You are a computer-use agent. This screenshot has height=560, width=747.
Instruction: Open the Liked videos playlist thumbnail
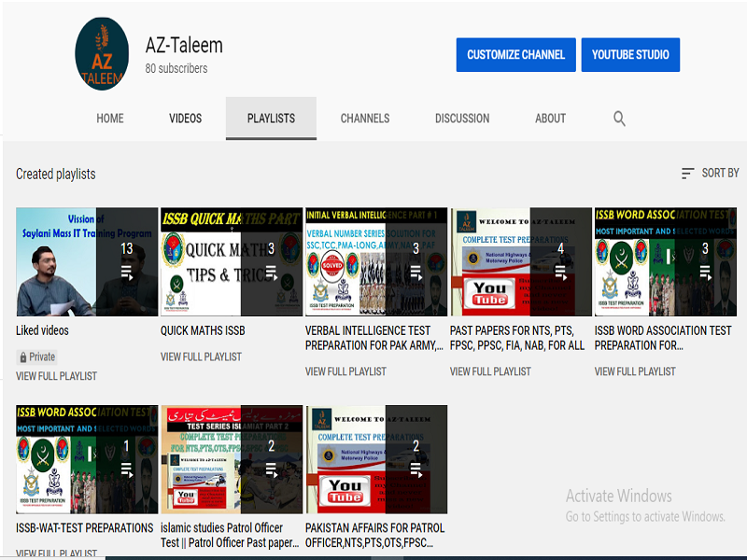87,261
